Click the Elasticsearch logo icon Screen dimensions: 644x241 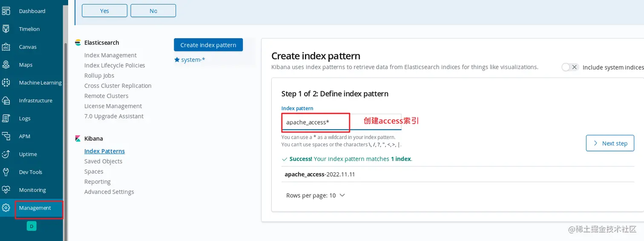78,43
